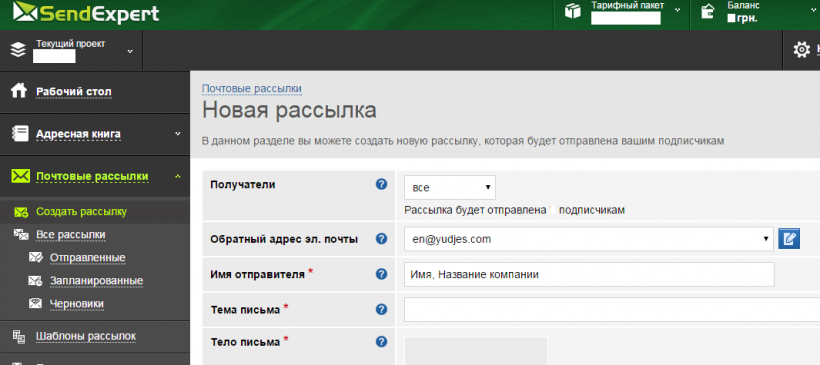Show help for Обратный адрес эл. почты
The width and height of the screenshot is (820, 365).
[x=381, y=239]
